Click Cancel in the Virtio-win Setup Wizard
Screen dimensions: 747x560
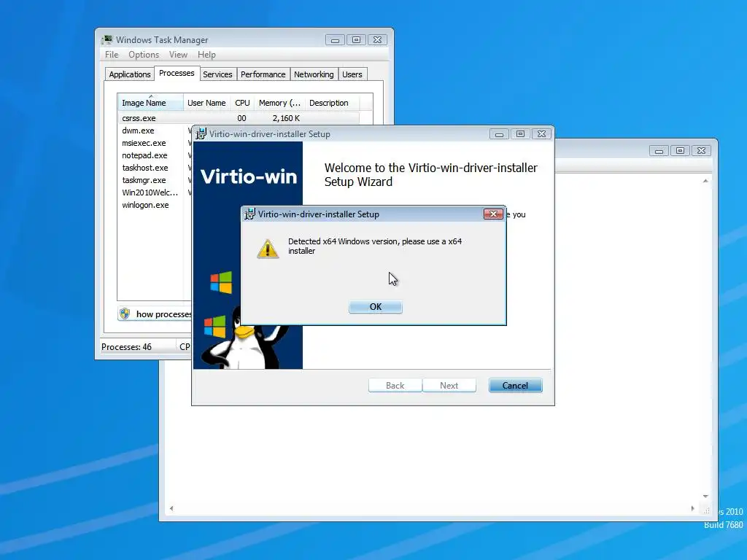515,385
